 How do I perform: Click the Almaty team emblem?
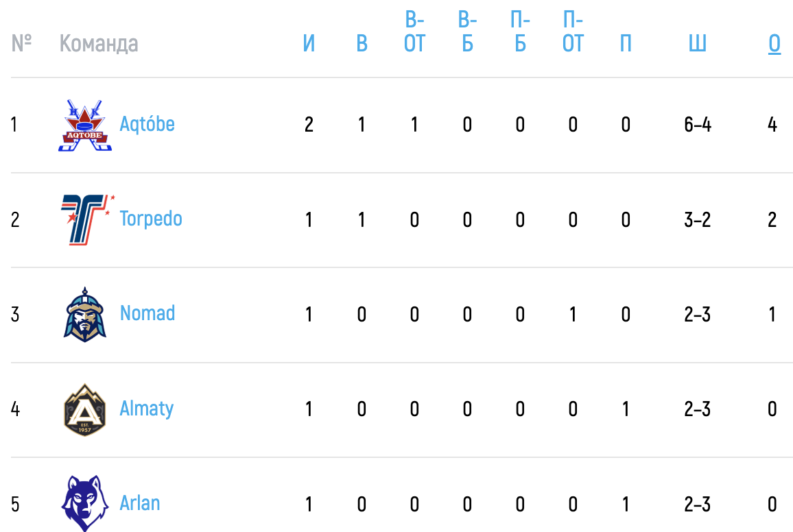(85, 409)
